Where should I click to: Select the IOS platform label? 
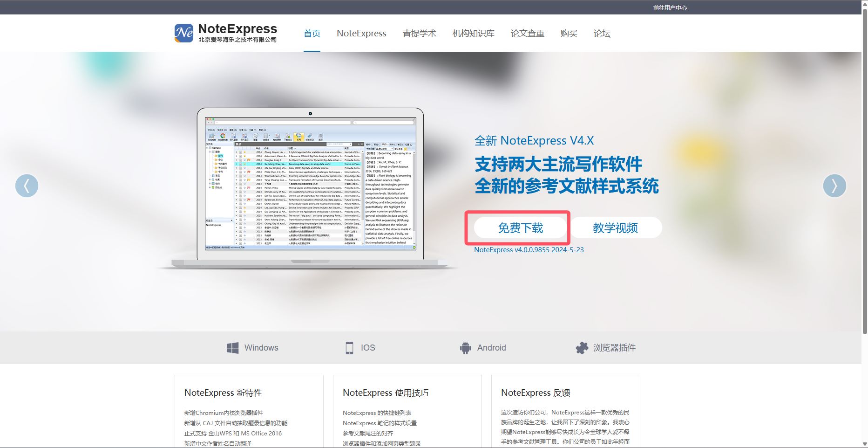pyautogui.click(x=368, y=348)
